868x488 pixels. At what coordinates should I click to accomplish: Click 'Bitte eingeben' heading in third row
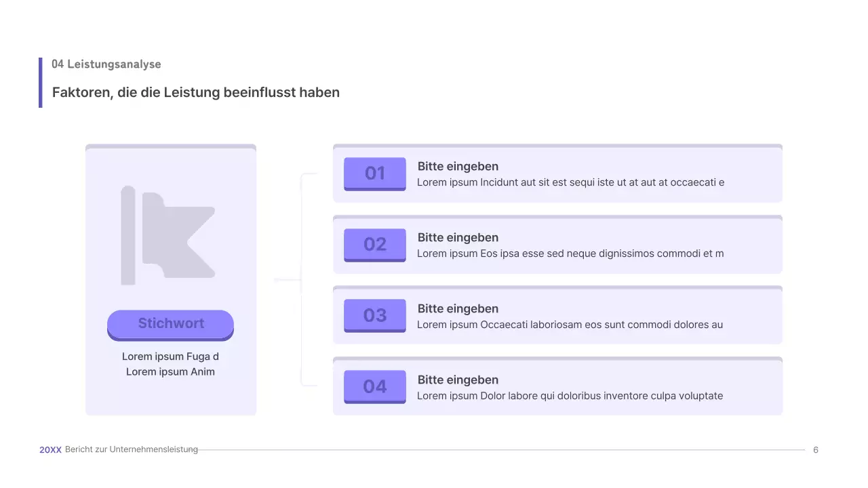[458, 309]
